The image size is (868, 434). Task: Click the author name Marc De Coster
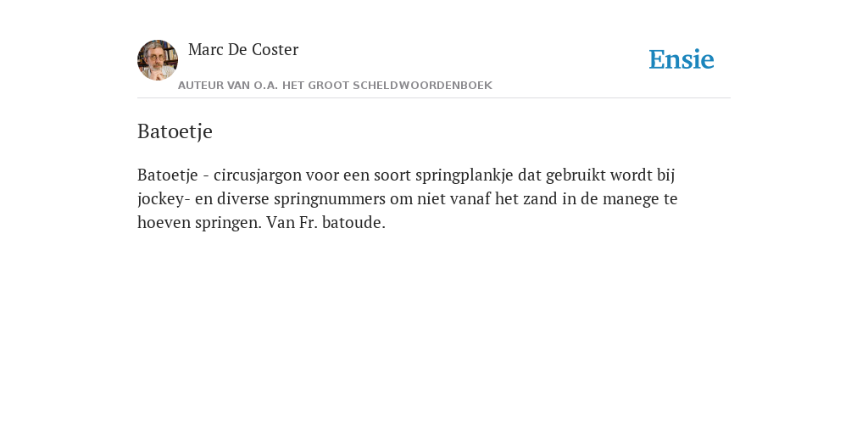[243, 49]
